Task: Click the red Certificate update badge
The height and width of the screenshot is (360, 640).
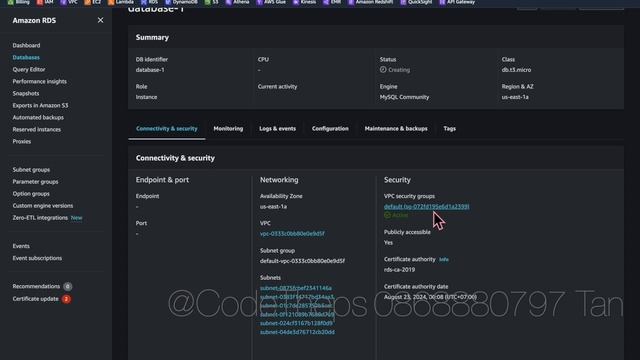Action: (x=66, y=299)
